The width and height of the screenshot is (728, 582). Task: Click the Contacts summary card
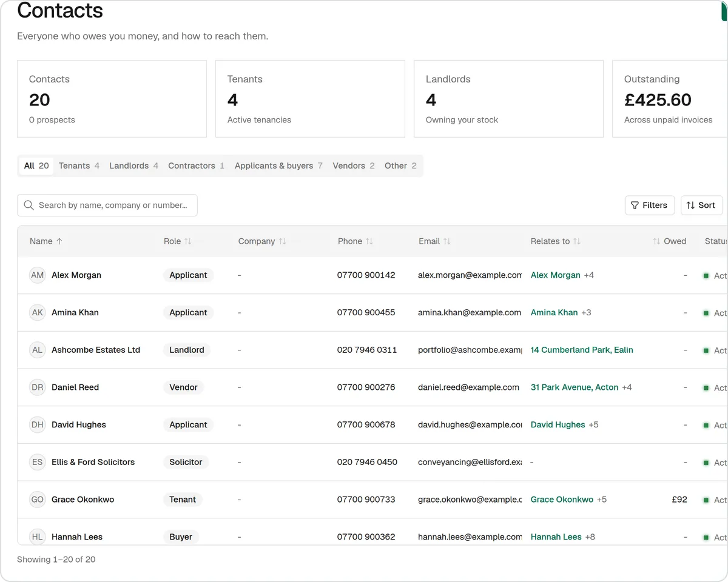[112, 99]
